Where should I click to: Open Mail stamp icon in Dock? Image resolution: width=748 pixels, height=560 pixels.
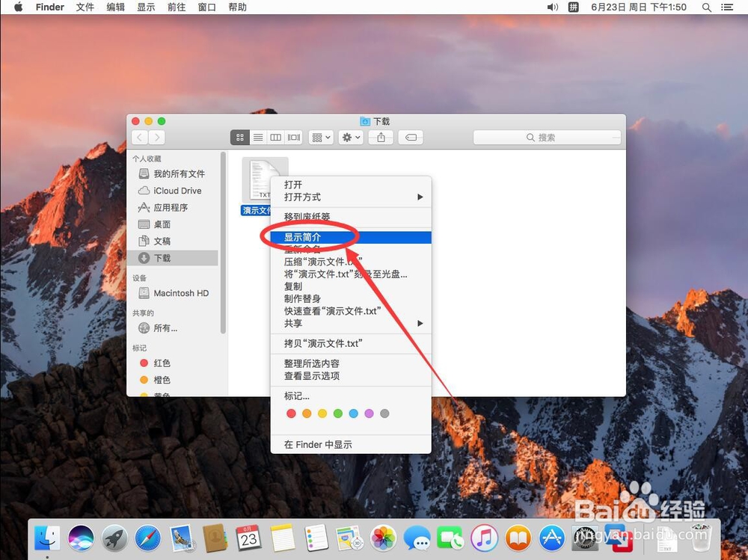[x=181, y=538]
